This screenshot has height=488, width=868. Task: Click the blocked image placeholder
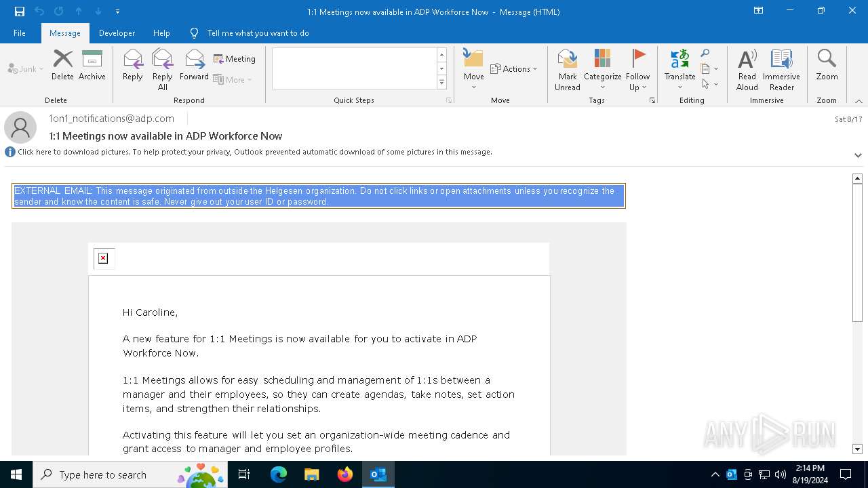[x=104, y=258]
